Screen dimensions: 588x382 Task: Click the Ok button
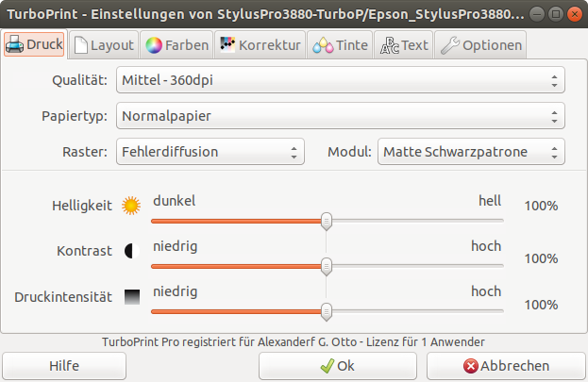coord(338,366)
